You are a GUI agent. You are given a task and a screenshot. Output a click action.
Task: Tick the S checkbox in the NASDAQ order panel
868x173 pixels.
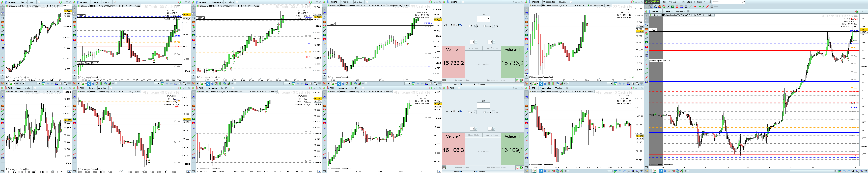click(469, 26)
